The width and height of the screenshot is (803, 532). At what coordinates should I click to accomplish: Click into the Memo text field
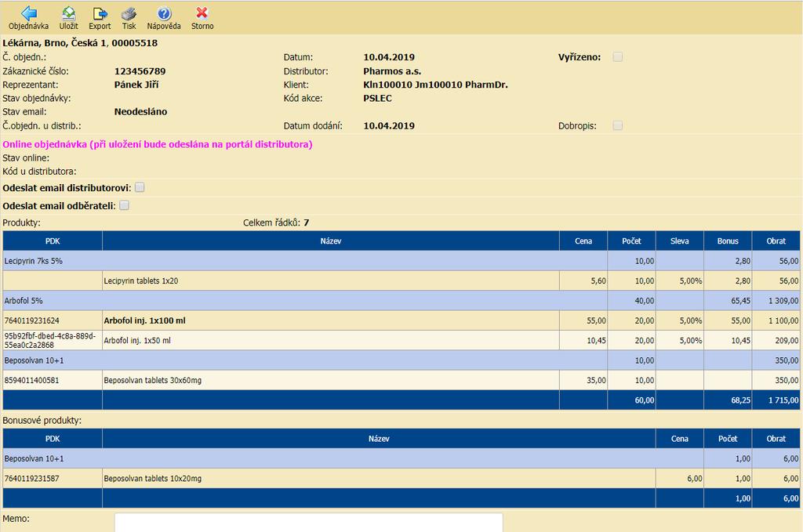coord(308,523)
